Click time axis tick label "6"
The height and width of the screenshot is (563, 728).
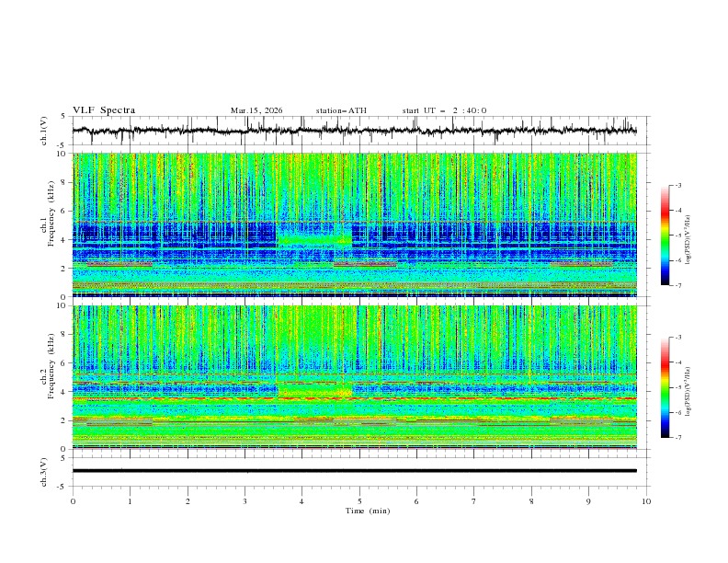coord(416,501)
